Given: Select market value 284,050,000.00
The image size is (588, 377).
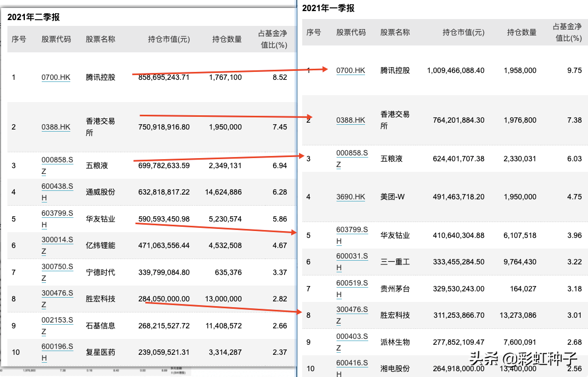Looking at the screenshot, I should pos(164,299).
